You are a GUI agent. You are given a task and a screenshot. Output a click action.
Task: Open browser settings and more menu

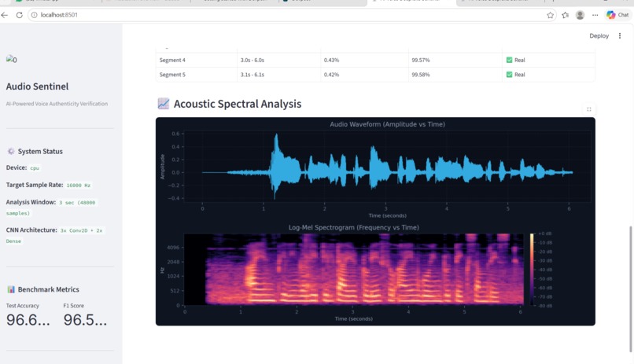coord(595,15)
